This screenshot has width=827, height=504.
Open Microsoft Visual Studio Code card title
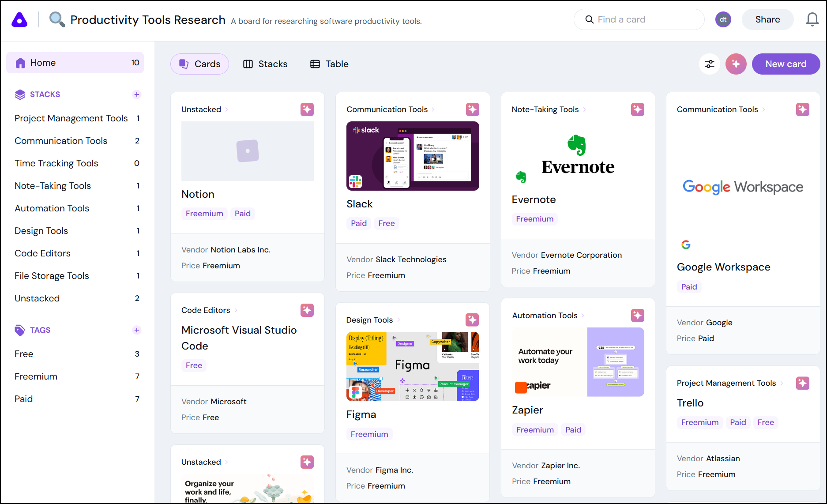click(x=239, y=338)
